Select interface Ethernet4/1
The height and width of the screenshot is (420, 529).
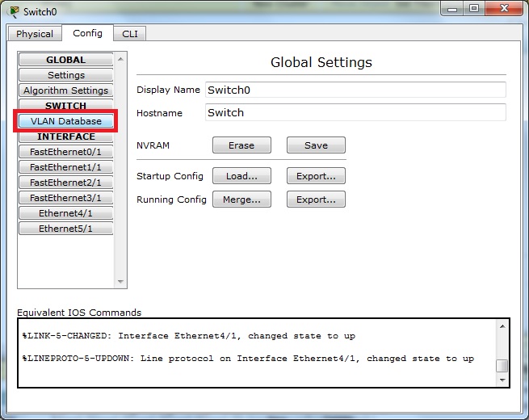65,213
